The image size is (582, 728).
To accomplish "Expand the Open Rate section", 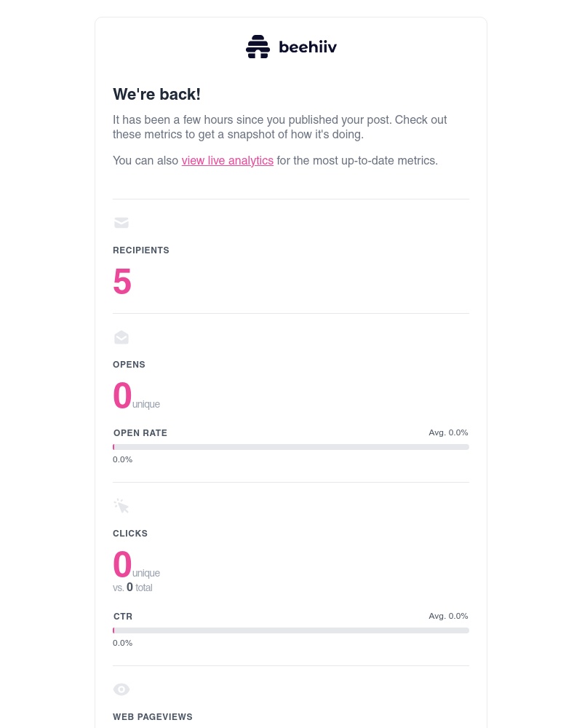I will (140, 433).
